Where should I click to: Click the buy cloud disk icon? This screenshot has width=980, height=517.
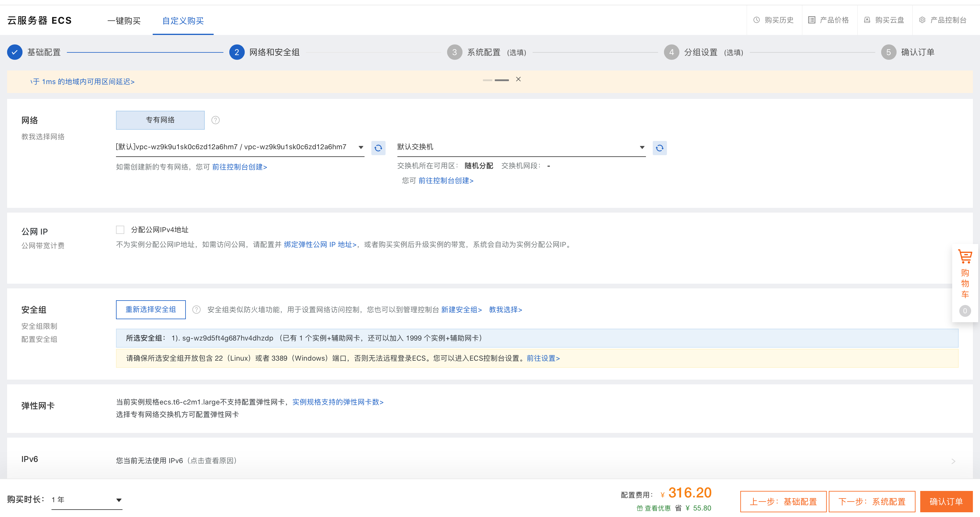pyautogui.click(x=867, y=20)
